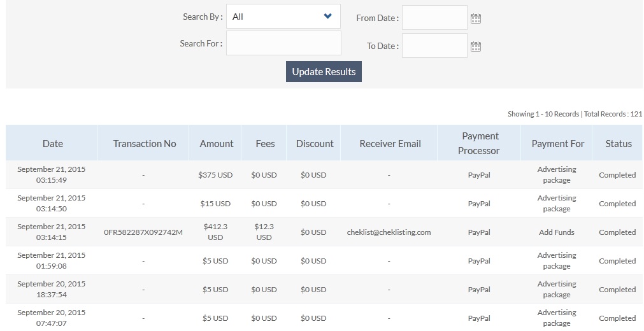
Task: Click the Amount column header
Action: point(217,143)
